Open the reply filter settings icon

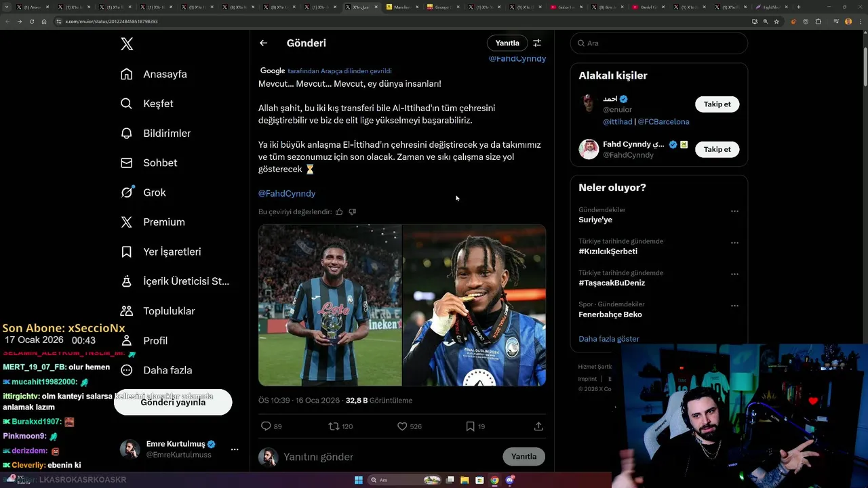(x=537, y=43)
